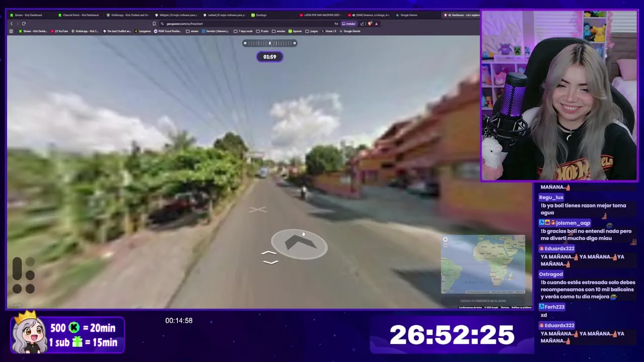Click the Street View forward arrow on the road
Image resolution: width=644 pixels, height=362 pixels.
pyautogui.click(x=300, y=243)
